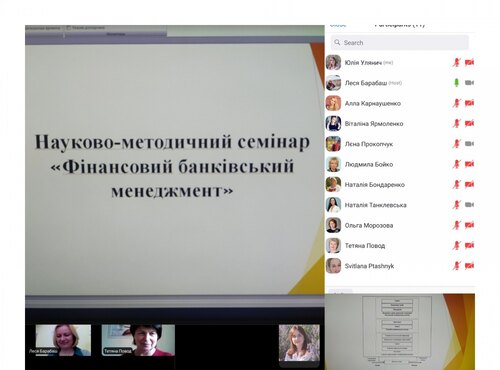This screenshot has height=370, width=500.
Task: Select participant name Алла Карнаушенко
Action: click(373, 103)
